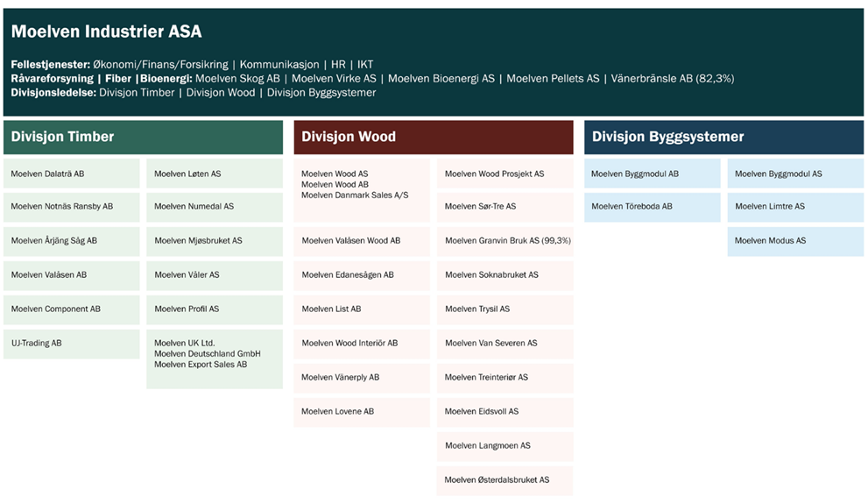Click IKT in Fellestjenester line
This screenshot has width=868, height=504.
coord(365,65)
